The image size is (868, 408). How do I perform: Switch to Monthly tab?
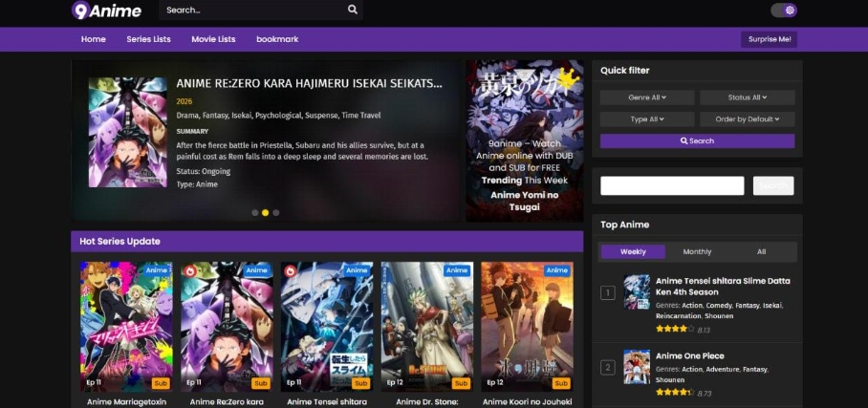pos(697,252)
